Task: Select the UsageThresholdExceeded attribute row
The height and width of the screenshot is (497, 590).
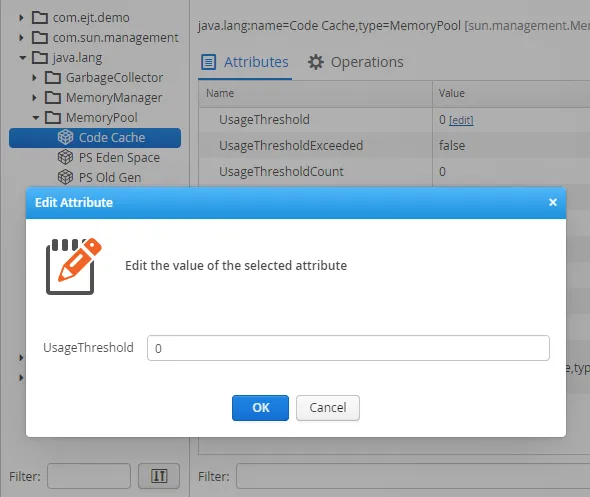Action: (394, 146)
